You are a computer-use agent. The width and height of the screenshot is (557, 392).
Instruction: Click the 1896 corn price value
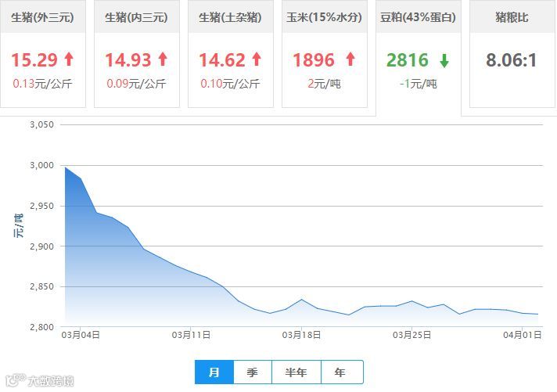click(x=313, y=59)
